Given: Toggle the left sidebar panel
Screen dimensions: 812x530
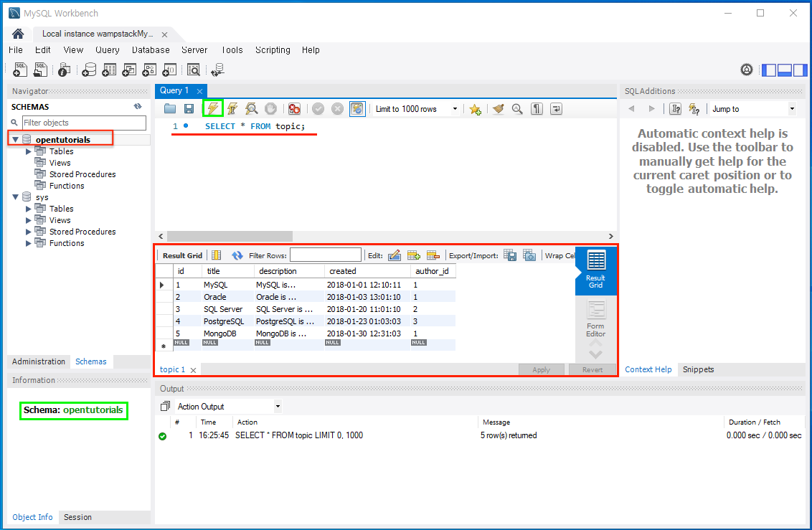Looking at the screenshot, I should (769, 70).
